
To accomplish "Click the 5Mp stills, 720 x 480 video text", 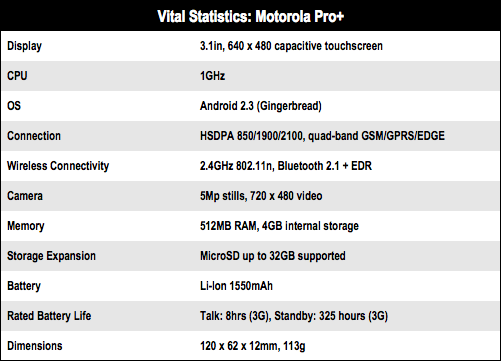I will pos(261,196).
